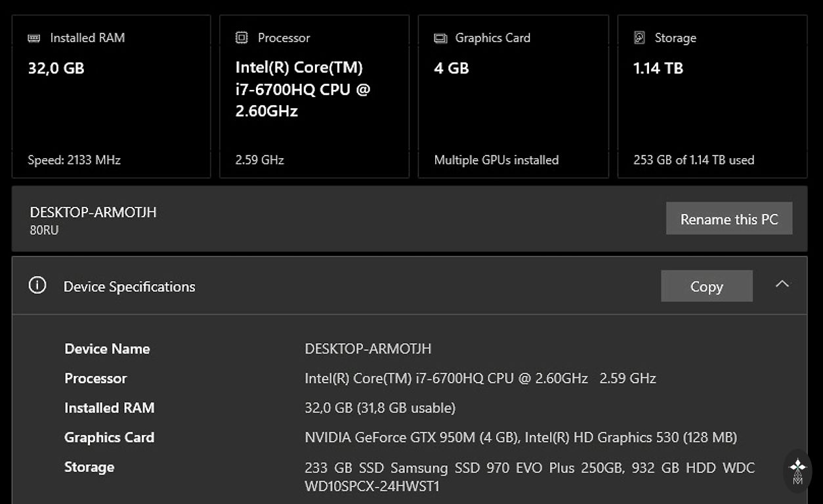The width and height of the screenshot is (823, 504).
Task: Click the Processor chip icon
Action: tap(242, 38)
